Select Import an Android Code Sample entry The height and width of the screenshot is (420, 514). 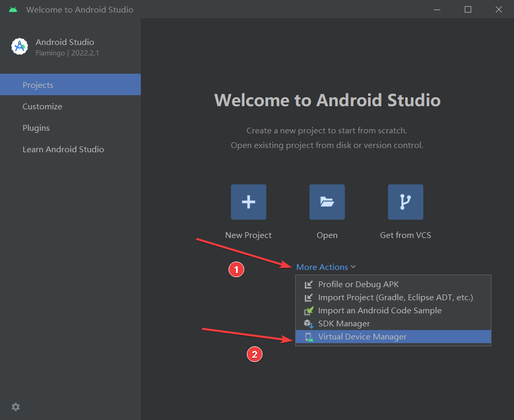tap(393, 311)
